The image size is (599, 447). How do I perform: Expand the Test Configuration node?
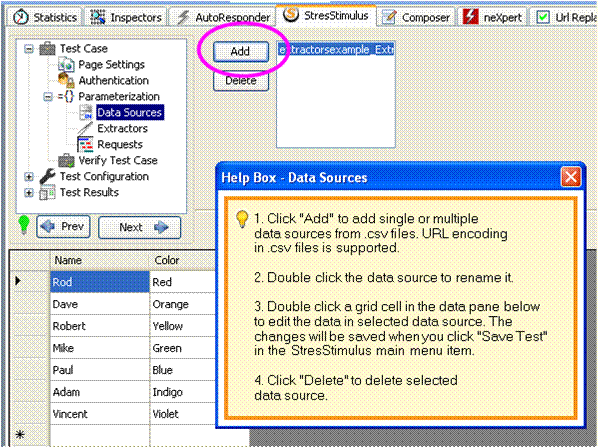(29, 177)
